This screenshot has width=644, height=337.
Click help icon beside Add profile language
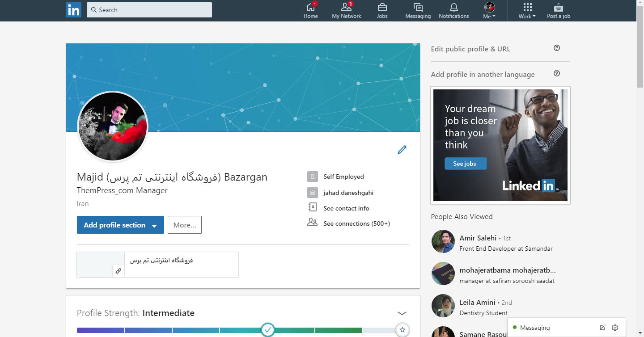[557, 73]
